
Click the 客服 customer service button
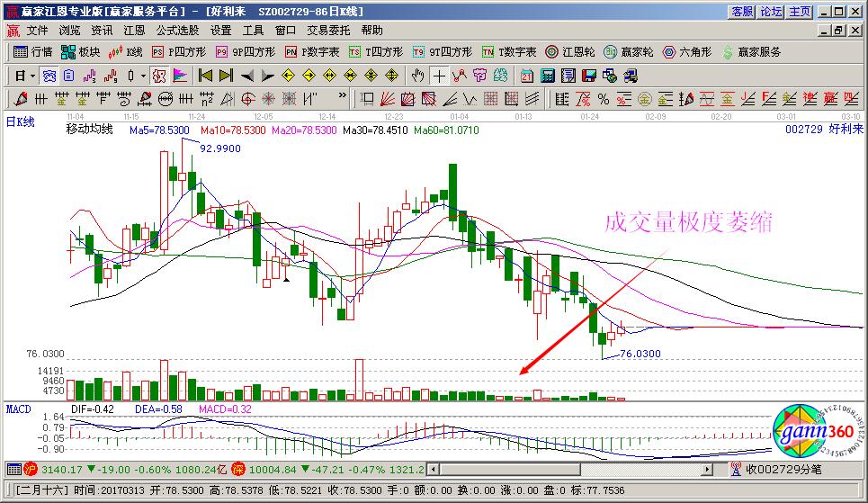click(x=742, y=12)
